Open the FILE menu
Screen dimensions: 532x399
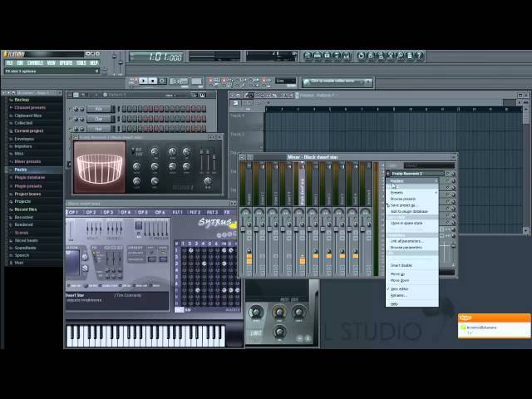coord(9,63)
